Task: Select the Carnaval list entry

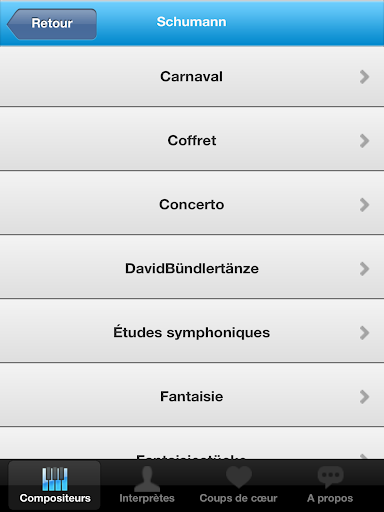Action: tap(192, 77)
